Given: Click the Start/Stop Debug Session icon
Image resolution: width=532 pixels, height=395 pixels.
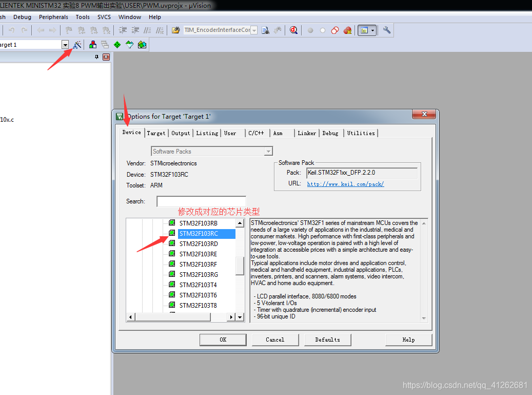Looking at the screenshot, I should (x=294, y=30).
